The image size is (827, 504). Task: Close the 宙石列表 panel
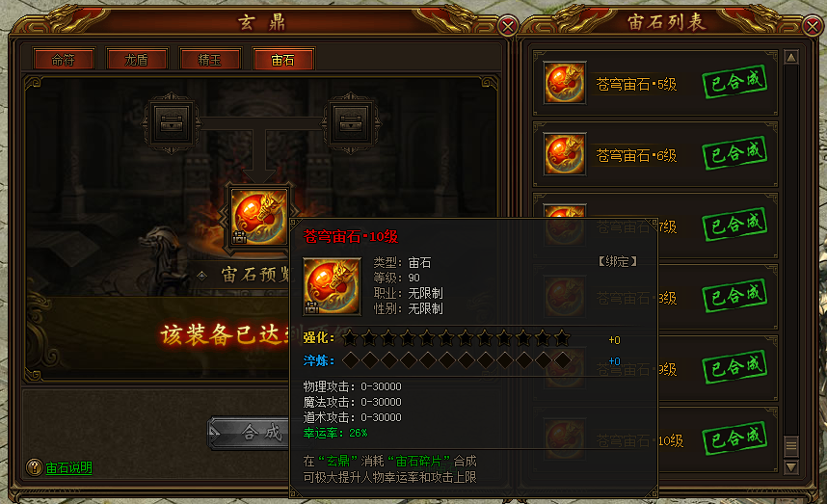click(x=813, y=25)
